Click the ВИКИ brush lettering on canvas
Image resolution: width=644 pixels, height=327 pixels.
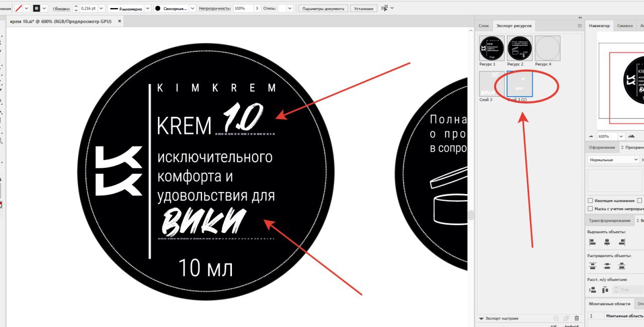204,221
